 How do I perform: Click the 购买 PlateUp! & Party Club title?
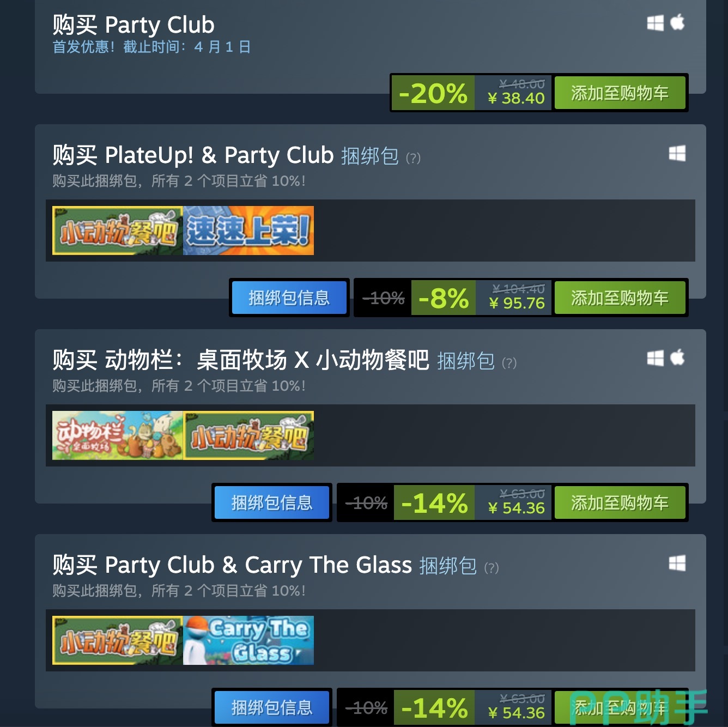[x=193, y=155]
